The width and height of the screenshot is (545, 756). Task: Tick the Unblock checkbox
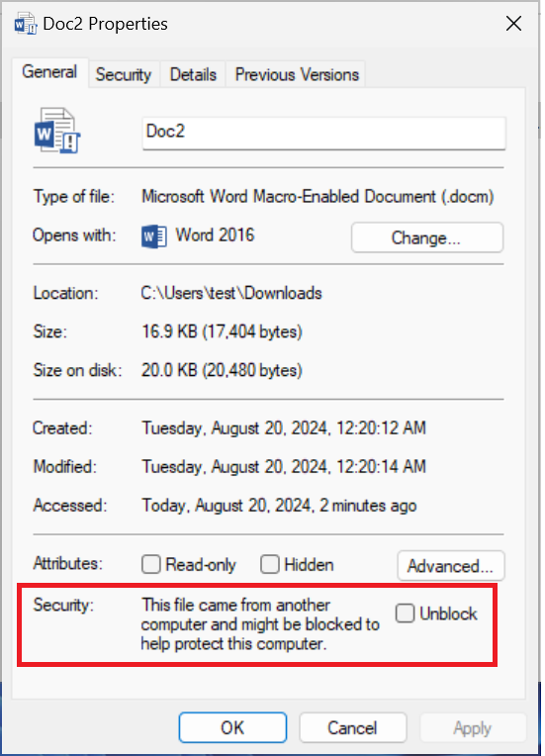405,614
